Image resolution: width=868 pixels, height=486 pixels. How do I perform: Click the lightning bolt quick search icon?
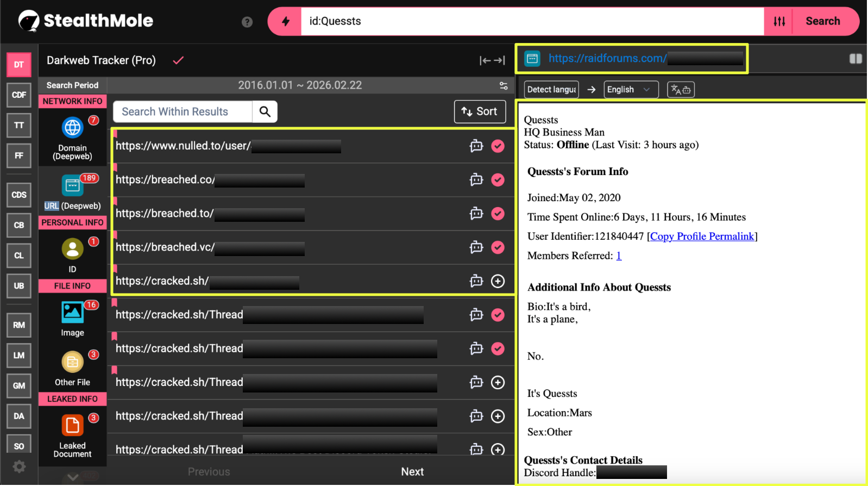click(285, 21)
